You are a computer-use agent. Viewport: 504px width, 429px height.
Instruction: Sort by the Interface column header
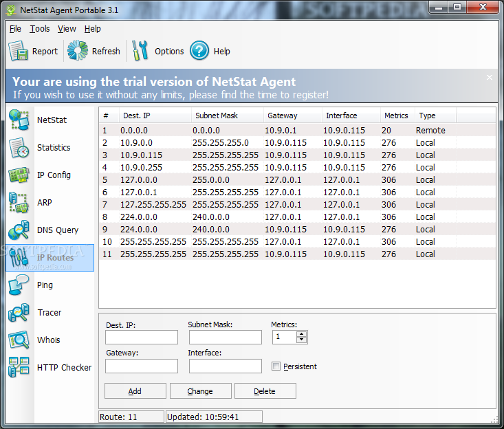tap(351, 115)
